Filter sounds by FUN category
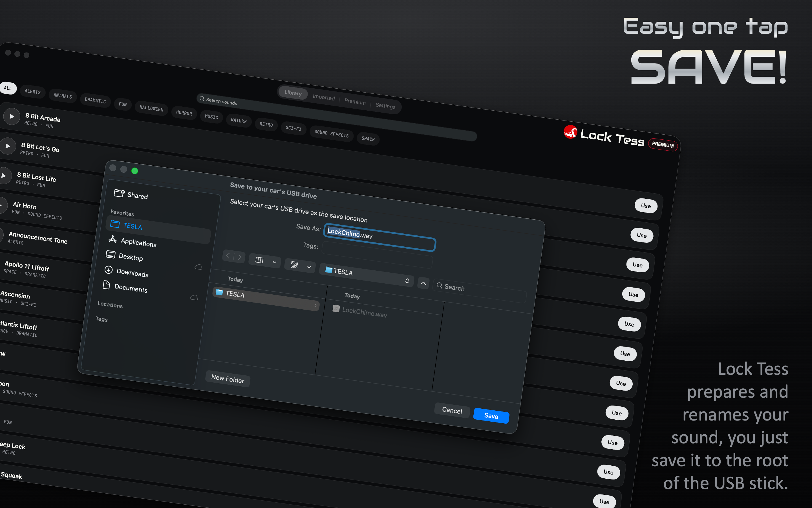Screen dimensions: 812x508 pyautogui.click(x=123, y=104)
